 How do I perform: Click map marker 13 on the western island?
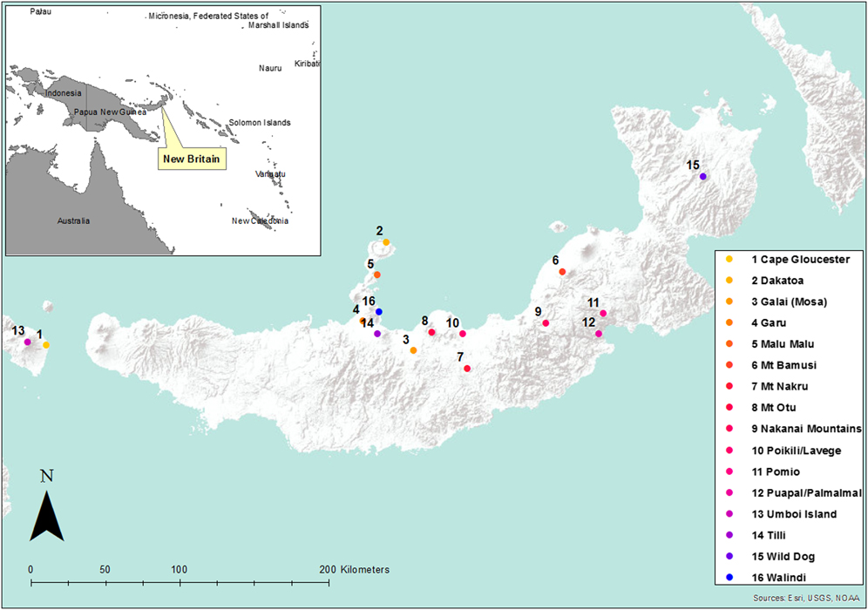coord(28,342)
